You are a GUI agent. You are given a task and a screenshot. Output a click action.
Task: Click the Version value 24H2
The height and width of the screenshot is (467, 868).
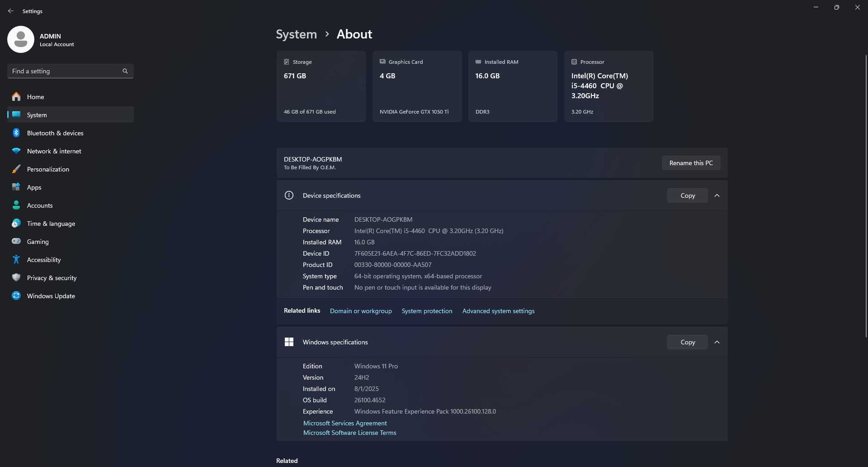point(362,377)
